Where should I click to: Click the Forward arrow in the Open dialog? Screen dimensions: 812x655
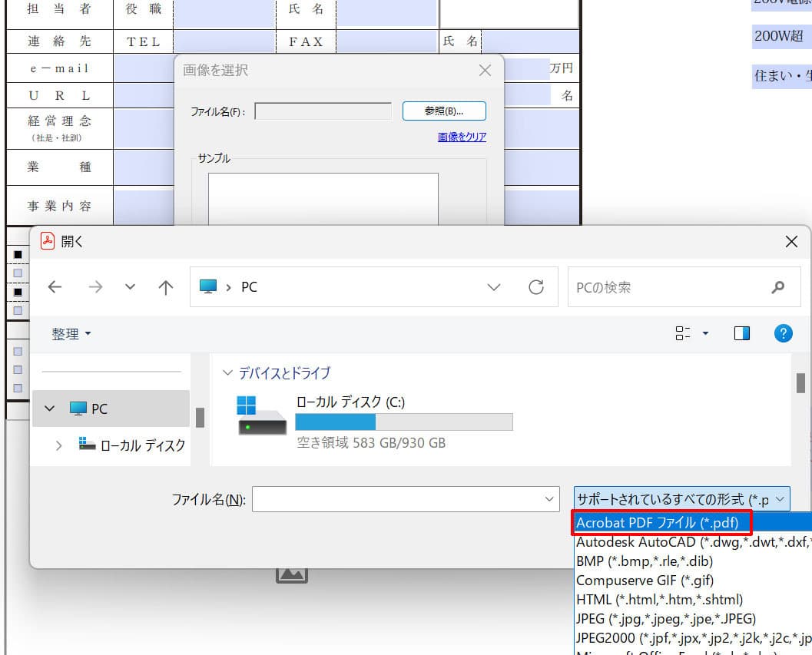pyautogui.click(x=94, y=287)
